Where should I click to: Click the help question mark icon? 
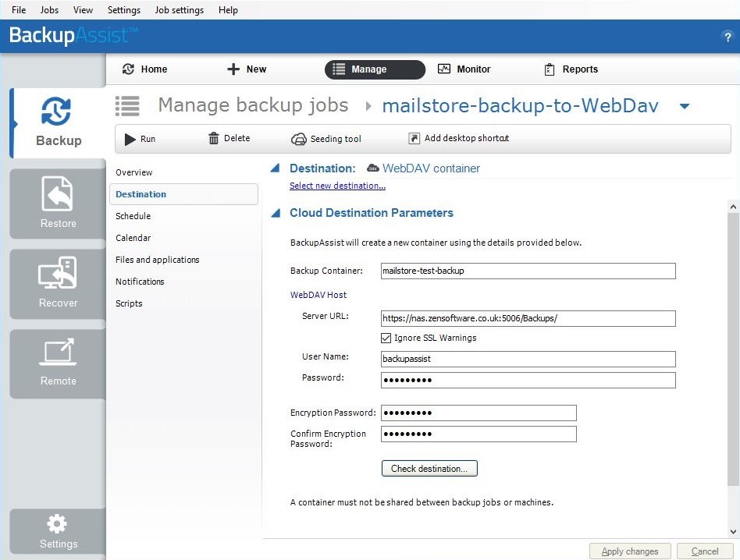click(x=728, y=37)
